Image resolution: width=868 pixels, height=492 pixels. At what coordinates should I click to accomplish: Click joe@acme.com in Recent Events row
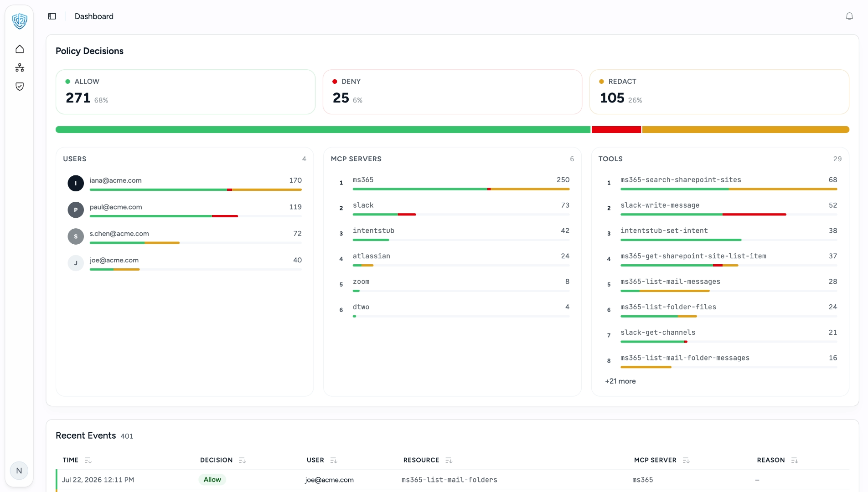tap(329, 480)
